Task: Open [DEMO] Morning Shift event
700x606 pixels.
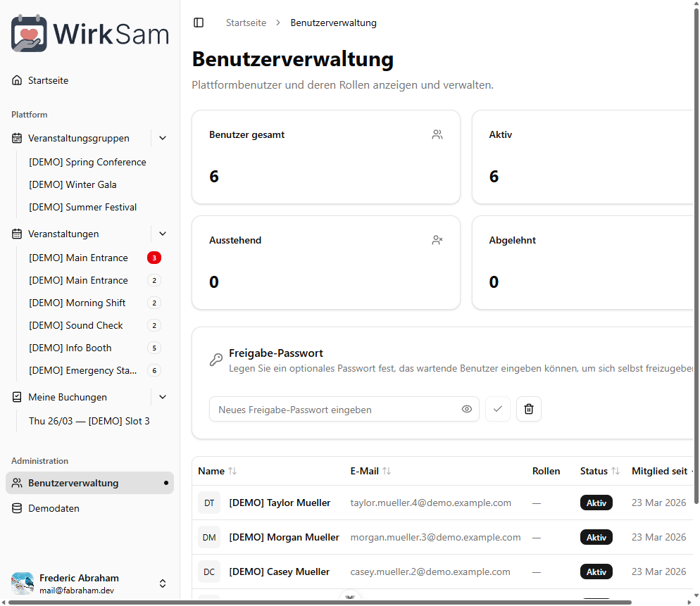Action: coord(77,303)
